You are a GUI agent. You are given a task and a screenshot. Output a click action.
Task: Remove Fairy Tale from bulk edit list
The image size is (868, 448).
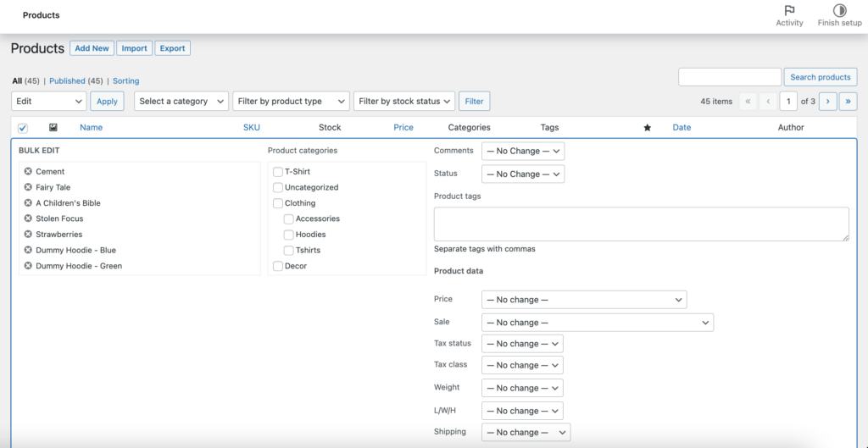tap(28, 187)
